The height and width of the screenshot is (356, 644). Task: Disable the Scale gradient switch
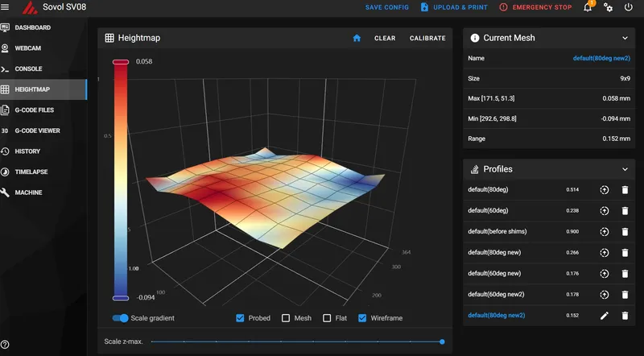(120, 318)
